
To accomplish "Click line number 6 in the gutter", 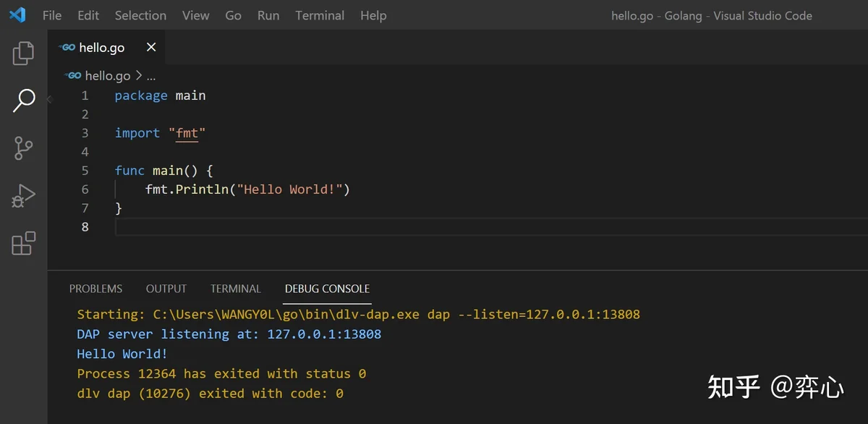I will [x=85, y=190].
